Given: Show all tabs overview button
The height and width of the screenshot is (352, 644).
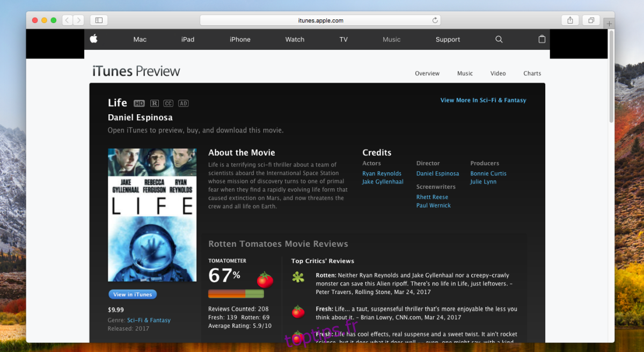Looking at the screenshot, I should 591,20.
